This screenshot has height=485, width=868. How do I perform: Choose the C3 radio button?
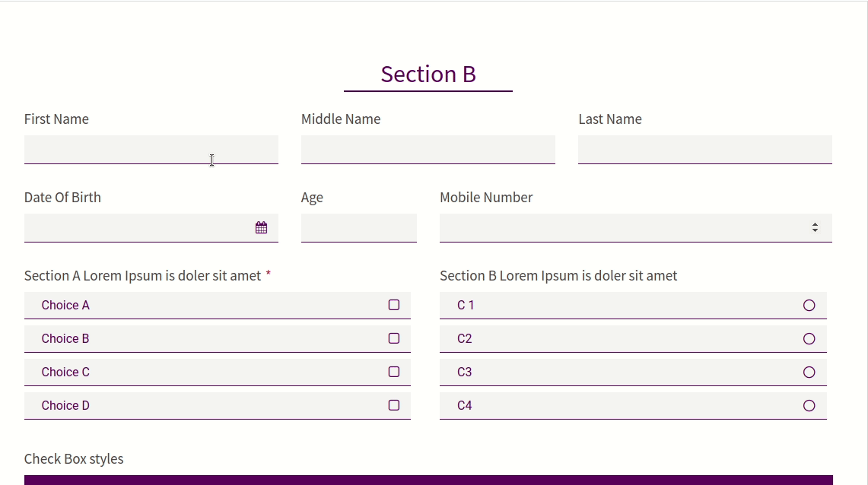pyautogui.click(x=809, y=372)
